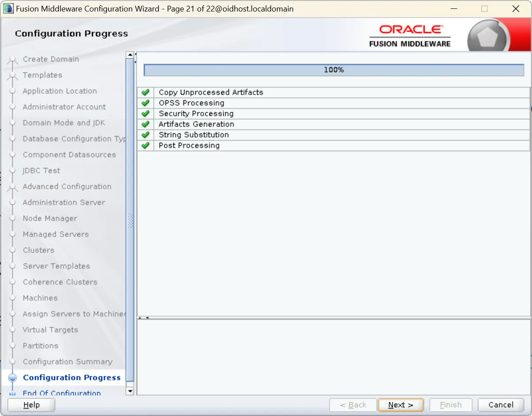Select the Advanced Configuration step
The image size is (532, 416).
[67, 187]
